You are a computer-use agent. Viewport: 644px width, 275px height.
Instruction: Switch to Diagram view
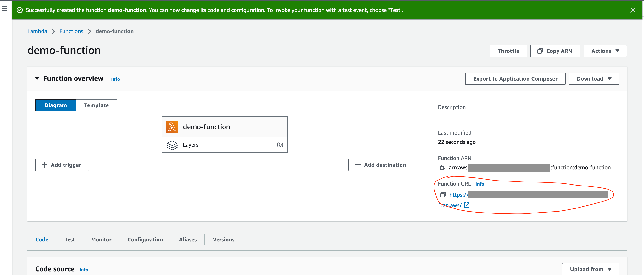click(x=55, y=105)
